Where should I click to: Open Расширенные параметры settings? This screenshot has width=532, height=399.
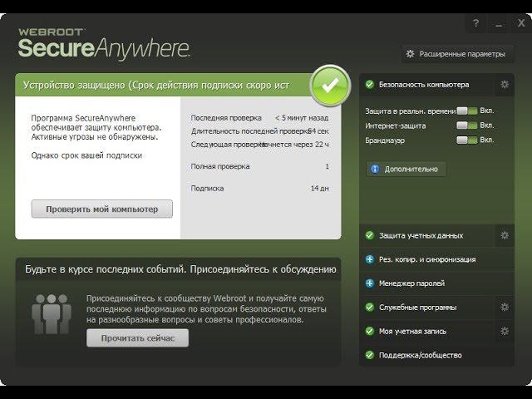pos(457,54)
